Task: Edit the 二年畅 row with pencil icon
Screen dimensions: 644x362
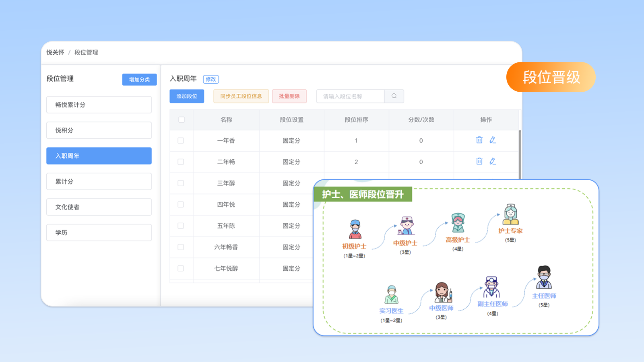Action: click(492, 161)
